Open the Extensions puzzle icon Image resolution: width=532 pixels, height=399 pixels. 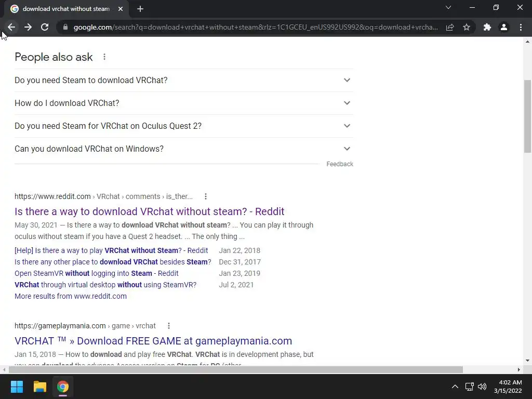click(487, 27)
